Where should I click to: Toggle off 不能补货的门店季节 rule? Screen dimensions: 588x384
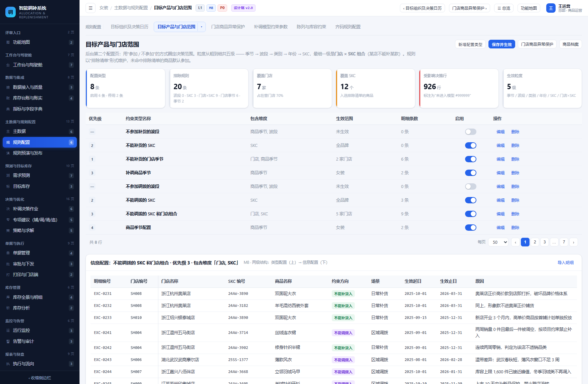pyautogui.click(x=470, y=159)
